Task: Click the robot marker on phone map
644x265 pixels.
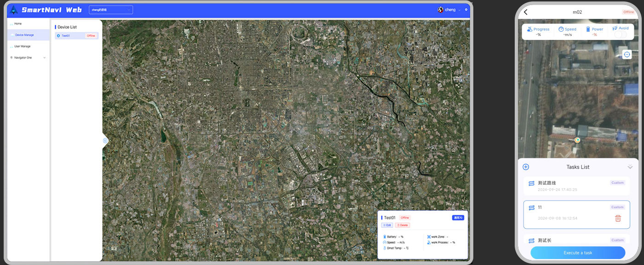Action: point(577,140)
